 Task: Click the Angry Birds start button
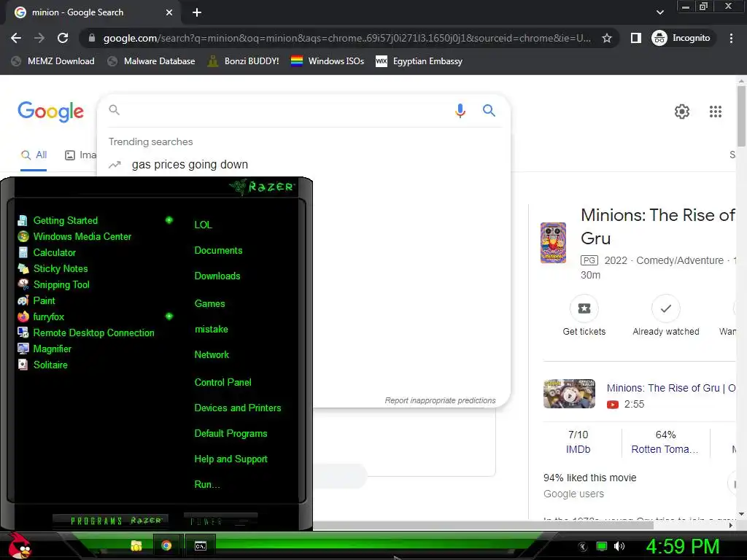click(20, 545)
